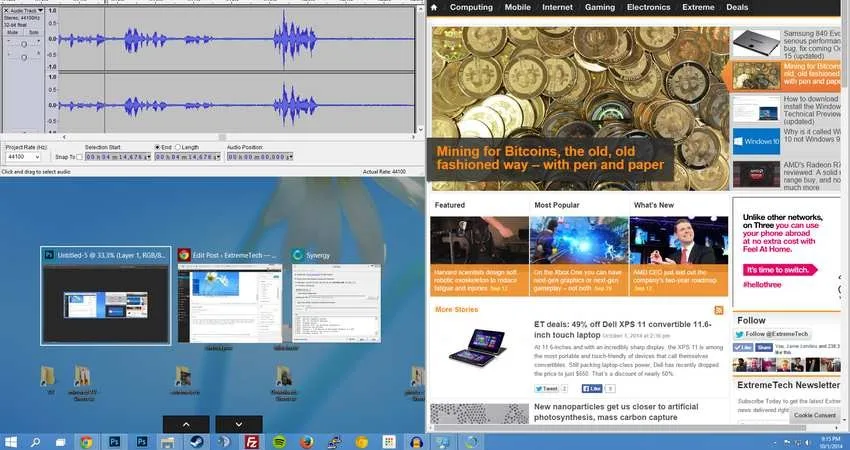Click the home icon in ExtremeTech nav
Image resolution: width=850 pixels, height=450 pixels.
(x=434, y=8)
